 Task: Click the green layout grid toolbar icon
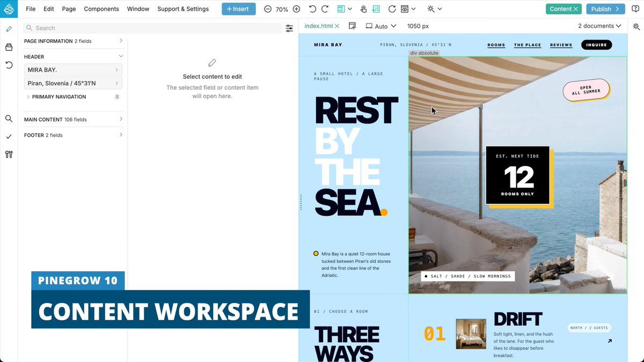[341, 9]
